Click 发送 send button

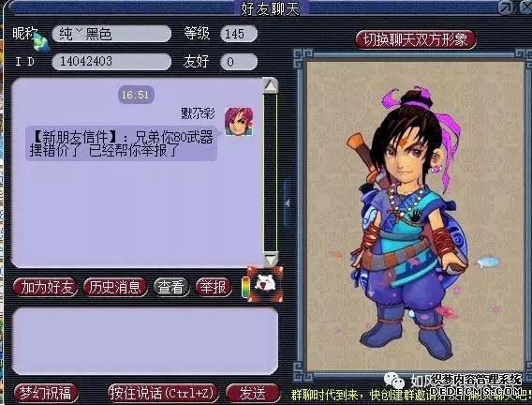tap(253, 393)
